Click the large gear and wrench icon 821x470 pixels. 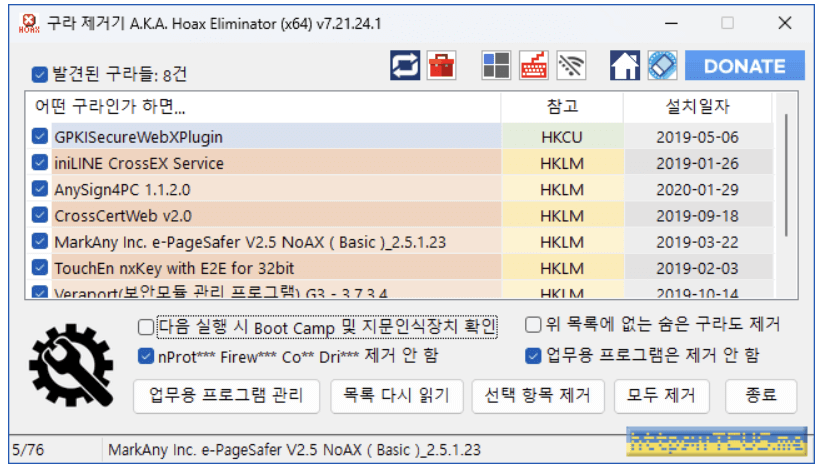click(72, 365)
